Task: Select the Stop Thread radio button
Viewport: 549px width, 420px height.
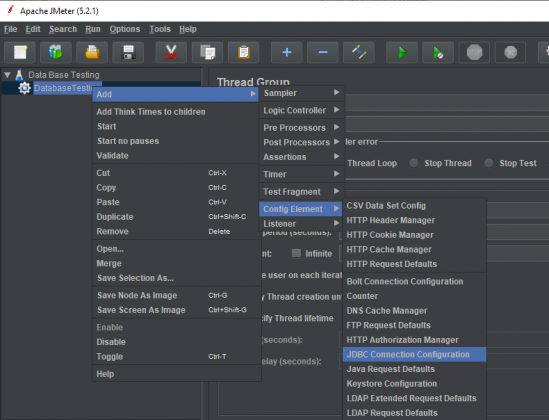Action: pos(414,163)
